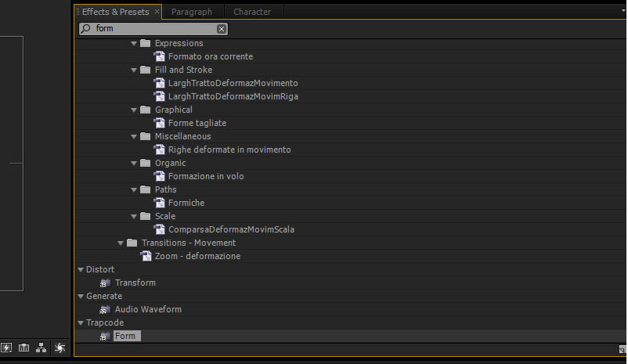Click the preset icon beside Zoom - deformazione

pyautogui.click(x=146, y=256)
